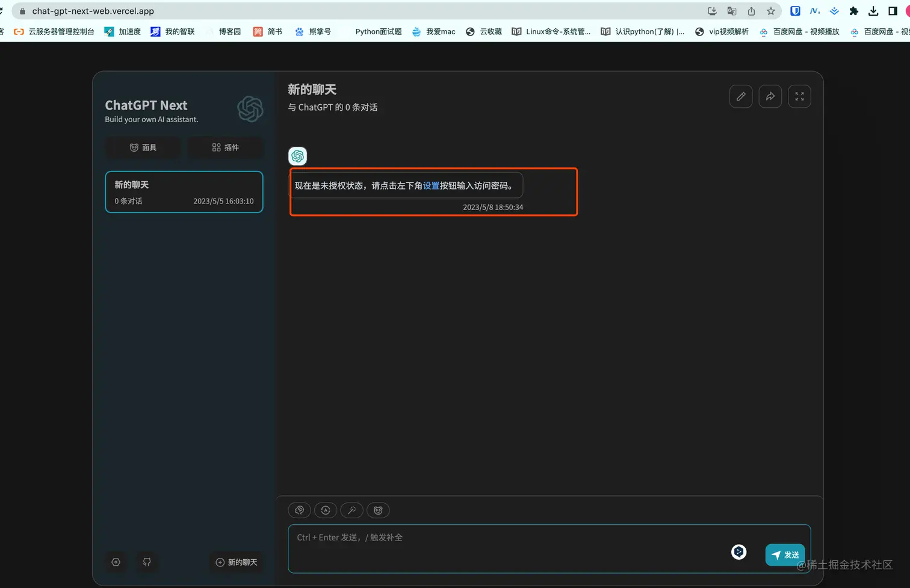Bookmark this page with the star icon
The height and width of the screenshot is (588, 910).
(x=771, y=11)
